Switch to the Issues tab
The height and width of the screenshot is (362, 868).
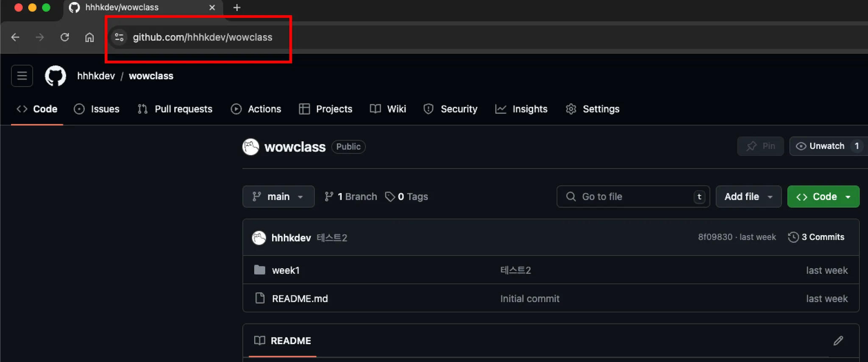coord(97,109)
